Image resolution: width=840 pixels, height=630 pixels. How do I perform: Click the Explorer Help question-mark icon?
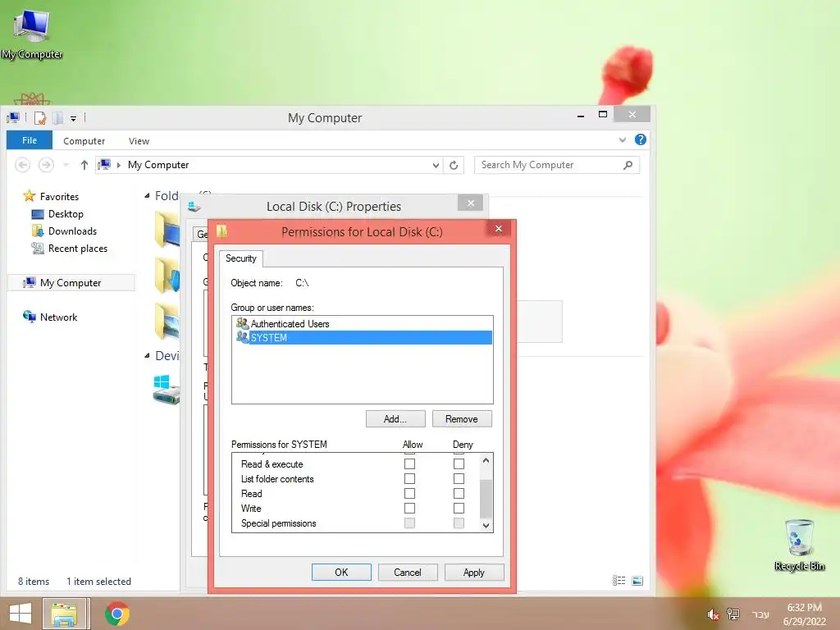point(640,139)
